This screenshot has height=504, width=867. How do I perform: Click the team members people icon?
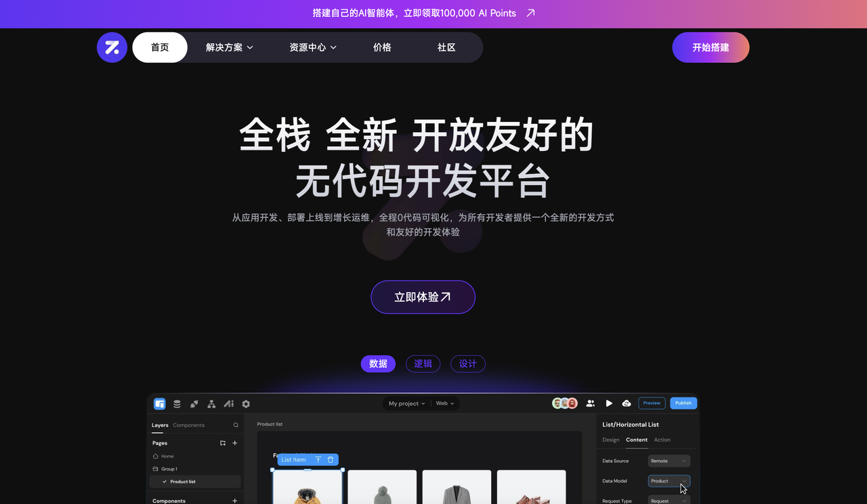[x=591, y=403]
